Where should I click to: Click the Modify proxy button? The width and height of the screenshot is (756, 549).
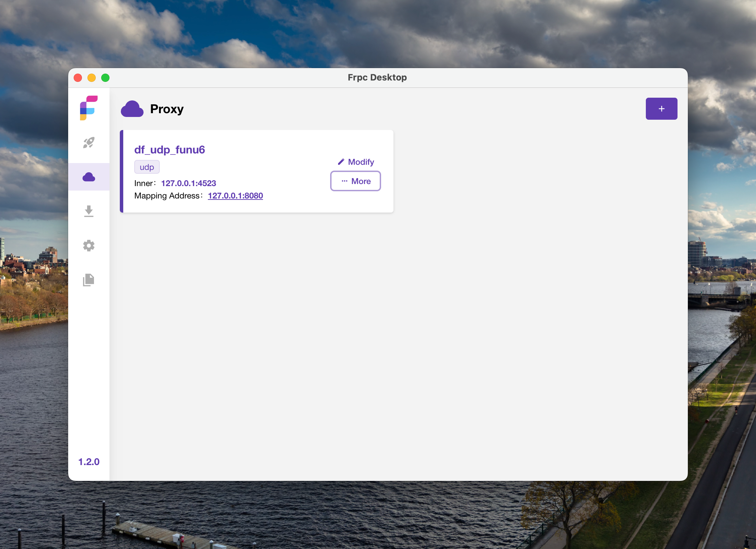[360, 162]
